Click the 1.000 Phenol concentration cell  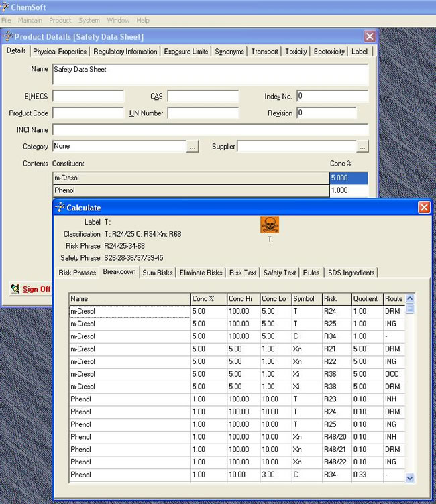click(349, 190)
